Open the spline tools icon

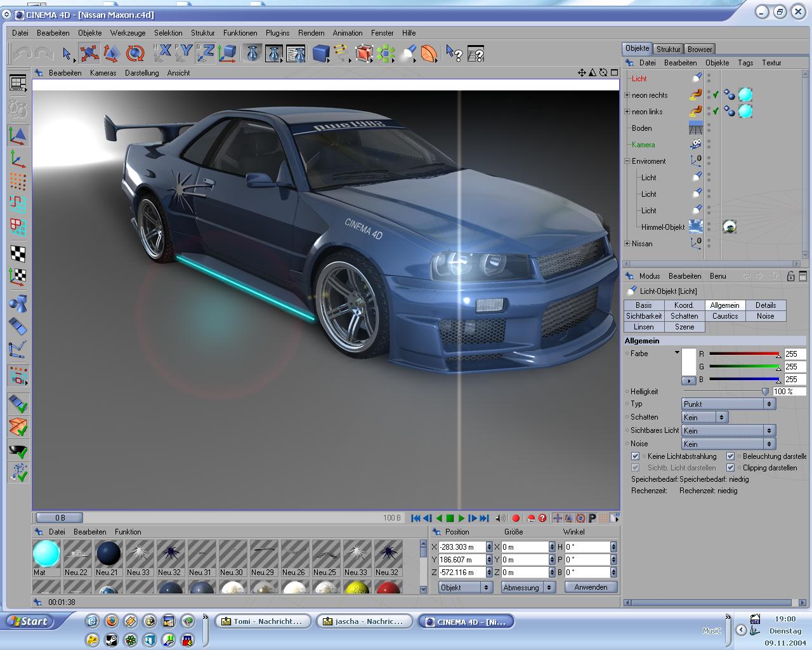342,53
